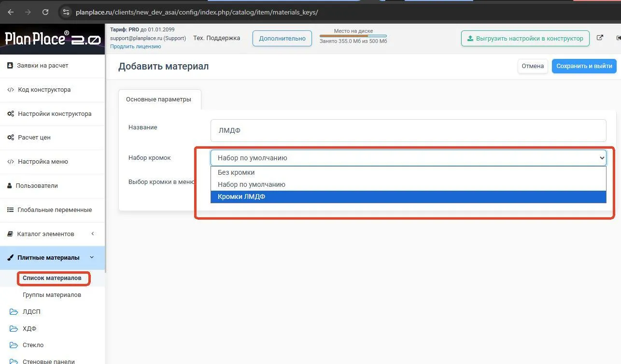This screenshot has width=621, height=364.
Task: Open the ЛДСП folder icon
Action: [x=14, y=312]
